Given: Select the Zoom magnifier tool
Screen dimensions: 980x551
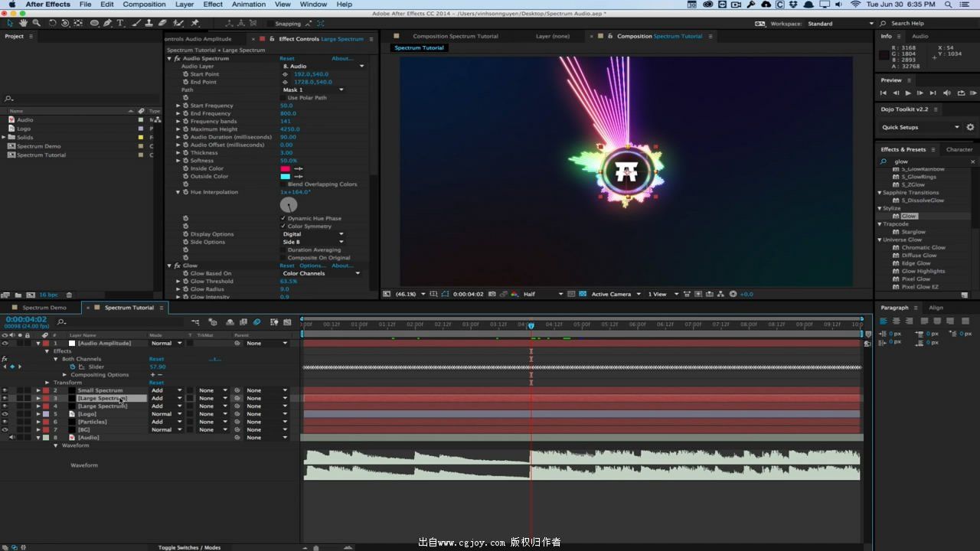Looking at the screenshot, I should pyautogui.click(x=36, y=23).
